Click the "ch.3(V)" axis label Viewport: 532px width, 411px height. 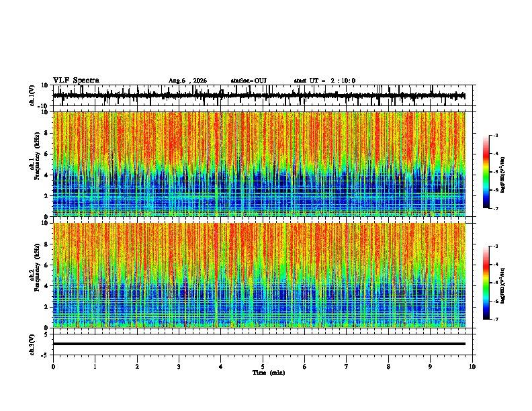[x=32, y=345]
